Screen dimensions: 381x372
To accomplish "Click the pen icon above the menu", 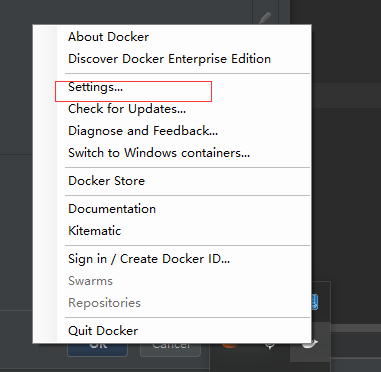I will (265, 18).
